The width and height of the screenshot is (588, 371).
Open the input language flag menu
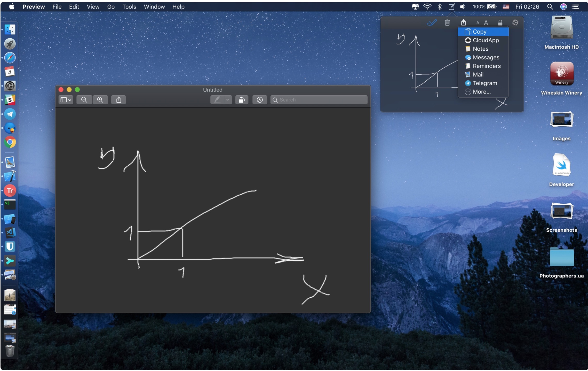(x=506, y=7)
